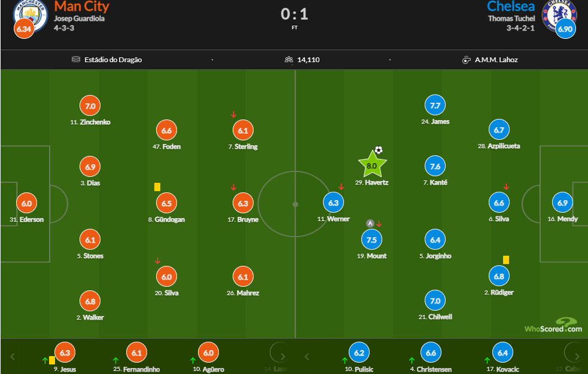Image resolution: width=588 pixels, height=374 pixels.
Task: Open the Man City team name link
Action: 82,7
